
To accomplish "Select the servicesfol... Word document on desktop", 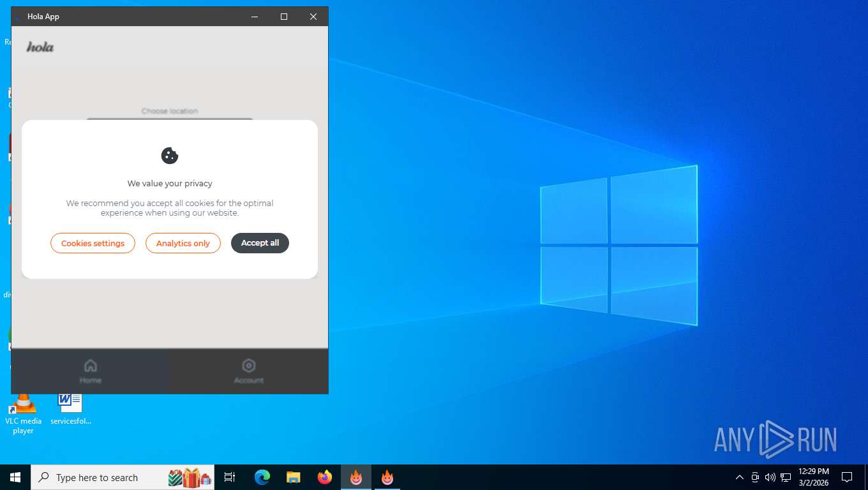I will [x=71, y=409].
